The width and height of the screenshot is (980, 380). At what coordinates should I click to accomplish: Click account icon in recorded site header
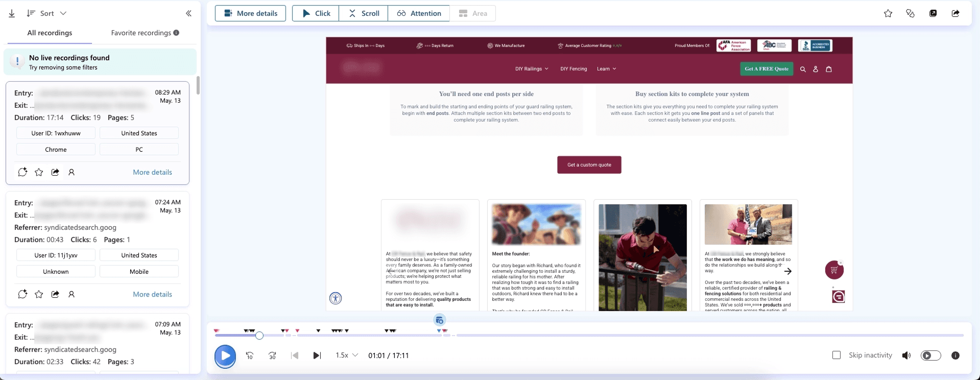pos(816,69)
